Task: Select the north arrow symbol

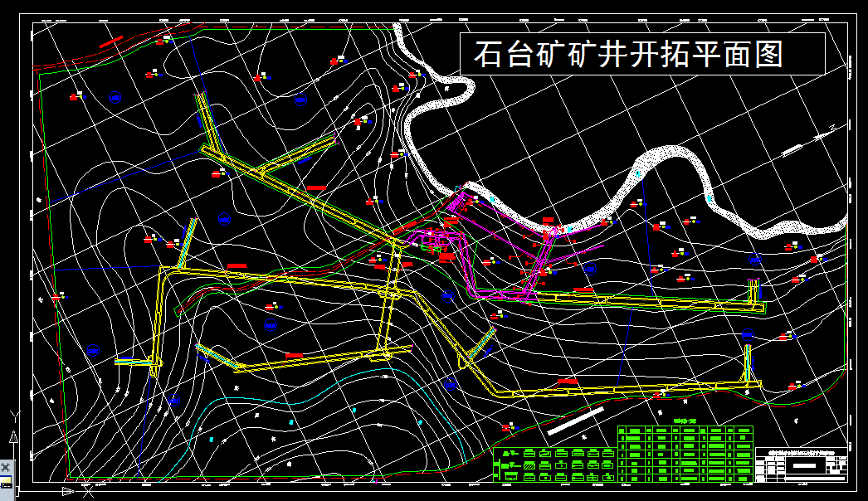Action: (808, 143)
